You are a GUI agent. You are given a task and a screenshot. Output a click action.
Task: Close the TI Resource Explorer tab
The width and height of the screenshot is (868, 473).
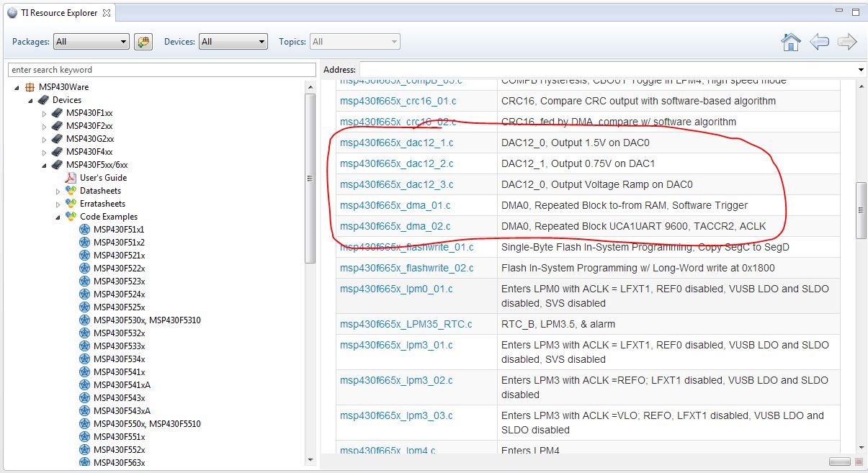[x=106, y=13]
